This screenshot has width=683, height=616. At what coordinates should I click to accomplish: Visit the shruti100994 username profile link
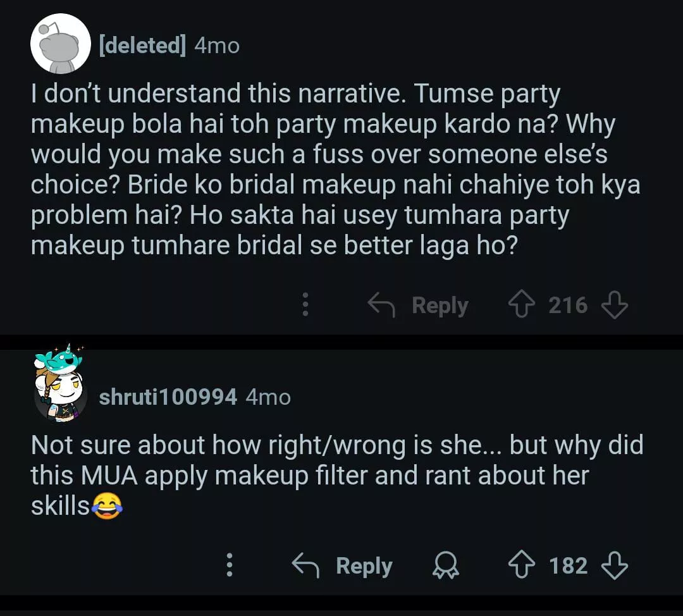(x=168, y=397)
